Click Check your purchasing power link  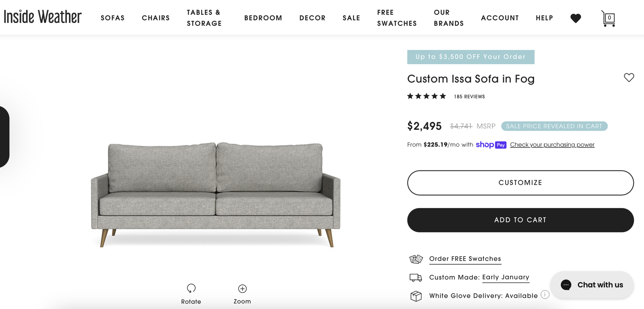coord(552,144)
